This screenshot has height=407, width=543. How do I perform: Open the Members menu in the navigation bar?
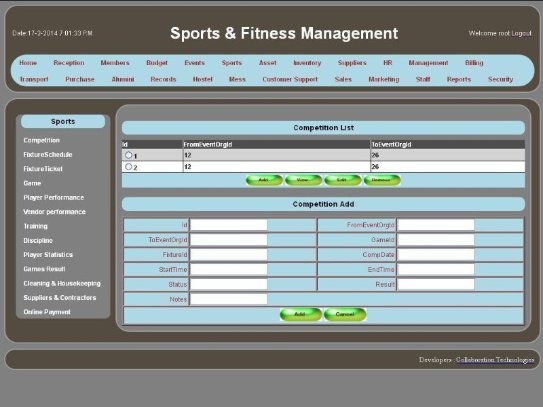pos(115,63)
